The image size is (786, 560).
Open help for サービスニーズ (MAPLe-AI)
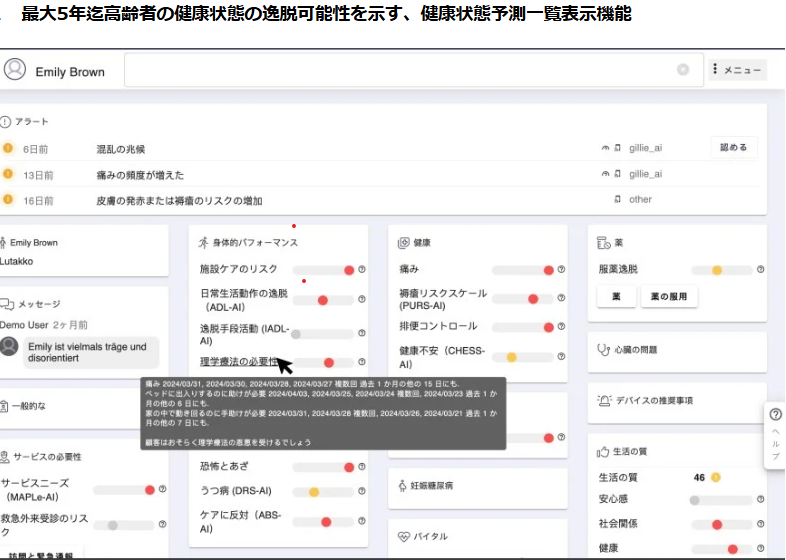coord(162,489)
